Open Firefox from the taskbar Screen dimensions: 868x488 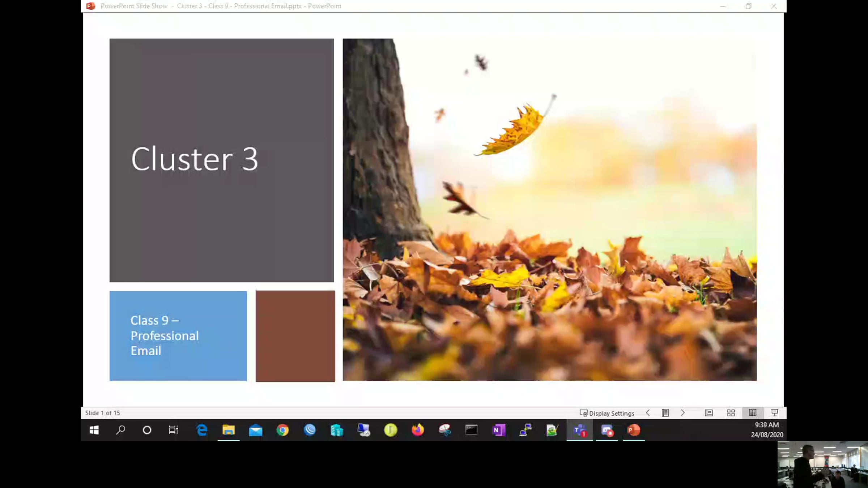[x=417, y=430]
